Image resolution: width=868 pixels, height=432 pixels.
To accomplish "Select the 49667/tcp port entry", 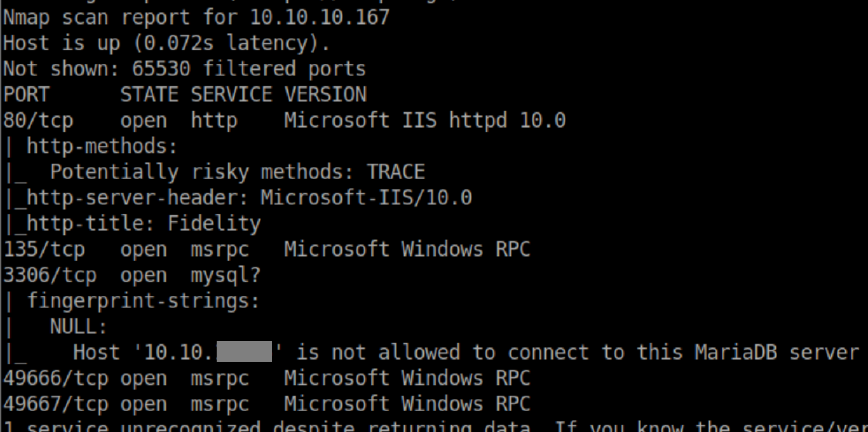I will click(56, 404).
